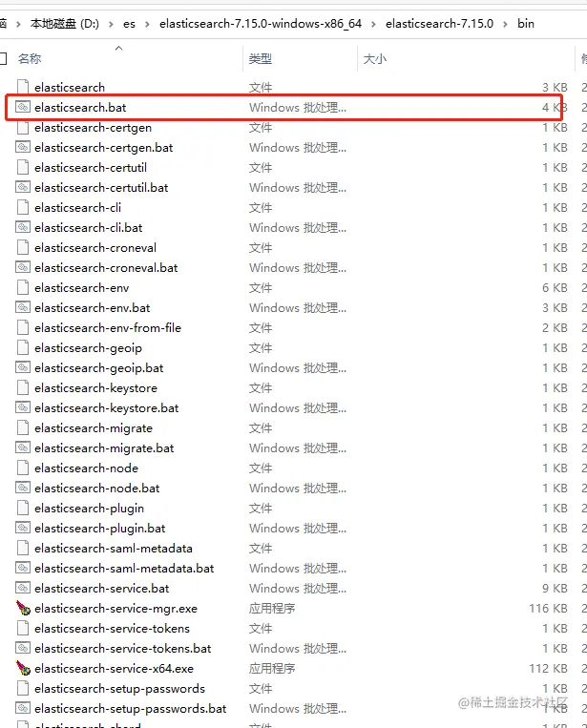Viewport: 587px width, 728px height.
Task: Expand the arrow after elasticsearch-7.15.0-windows-x86_64 breadcrumb
Action: (x=373, y=24)
